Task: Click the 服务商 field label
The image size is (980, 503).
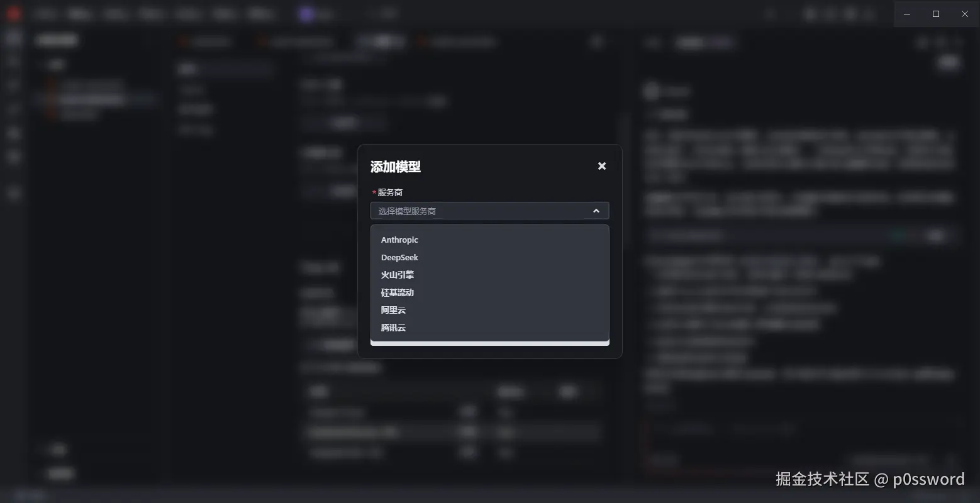Action: tap(390, 192)
